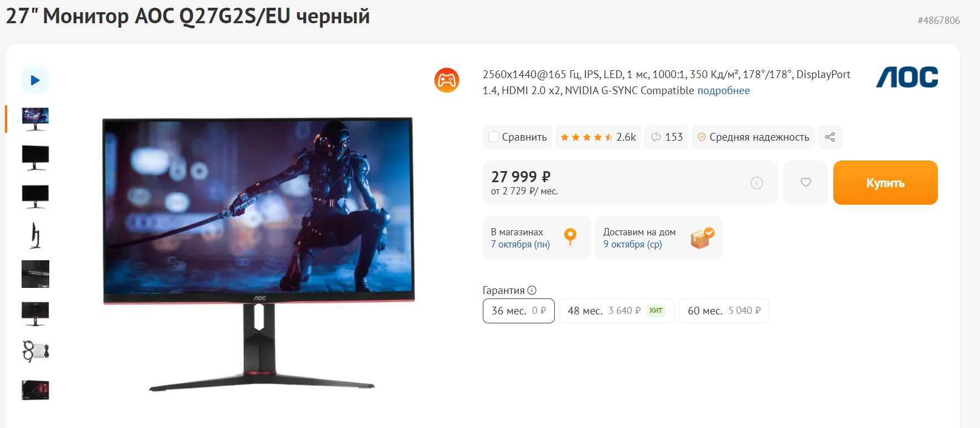Open the AOC brand logo

907,78
